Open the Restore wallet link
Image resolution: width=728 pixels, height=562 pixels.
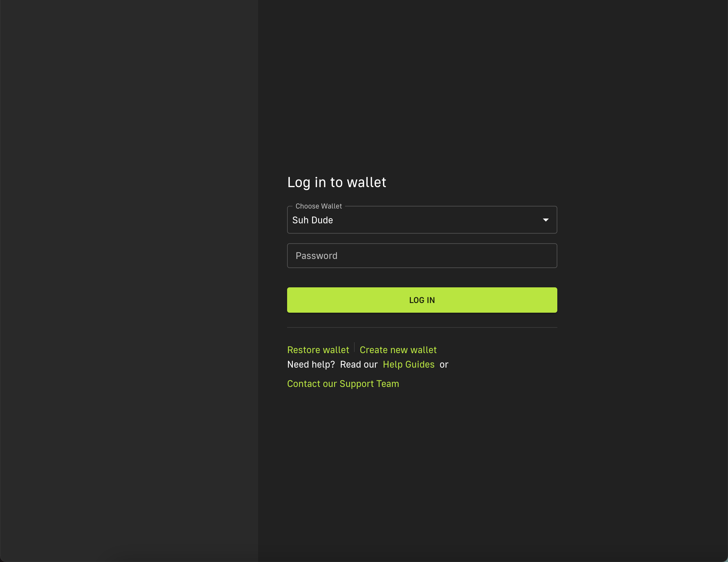(318, 350)
